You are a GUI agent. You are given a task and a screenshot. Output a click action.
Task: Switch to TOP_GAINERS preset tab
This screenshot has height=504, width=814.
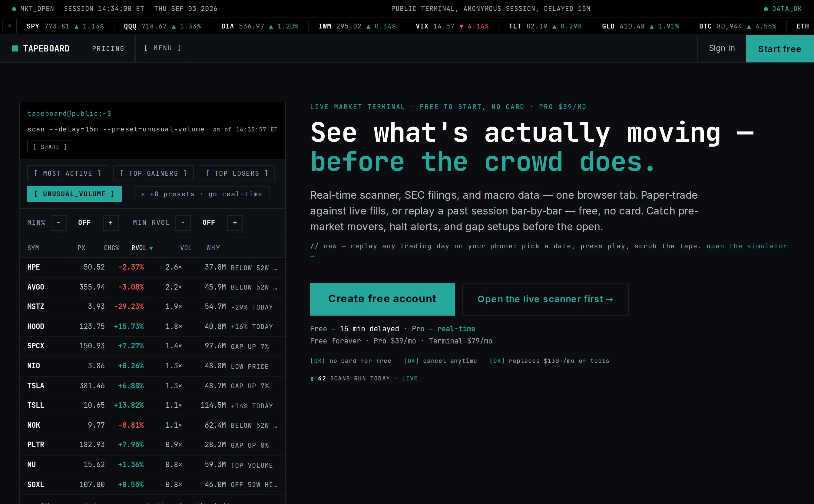coord(153,173)
